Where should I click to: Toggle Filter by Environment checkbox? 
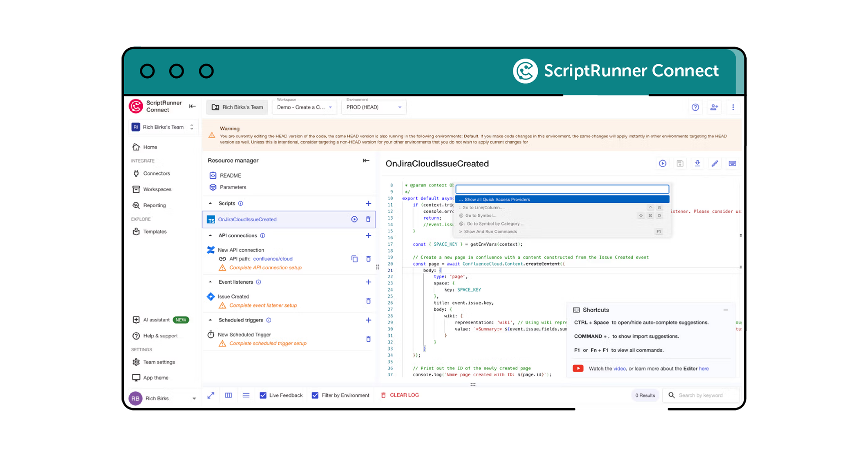click(315, 395)
